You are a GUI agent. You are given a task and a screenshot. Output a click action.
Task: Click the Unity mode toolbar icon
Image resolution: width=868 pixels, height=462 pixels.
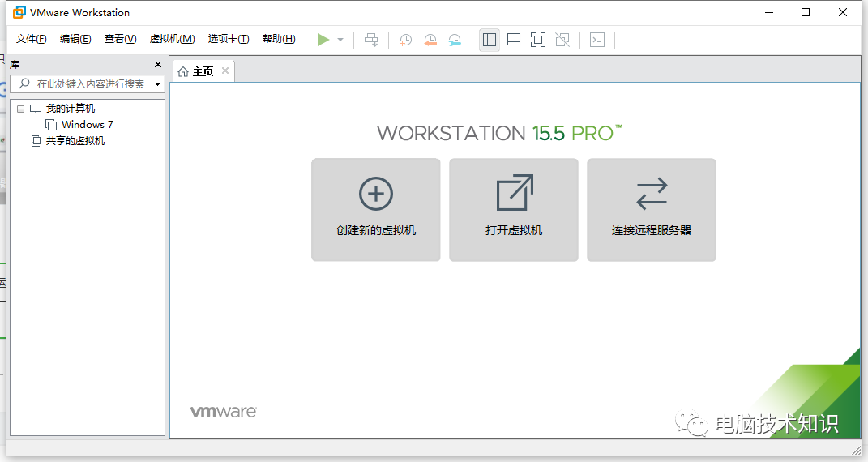tap(562, 40)
